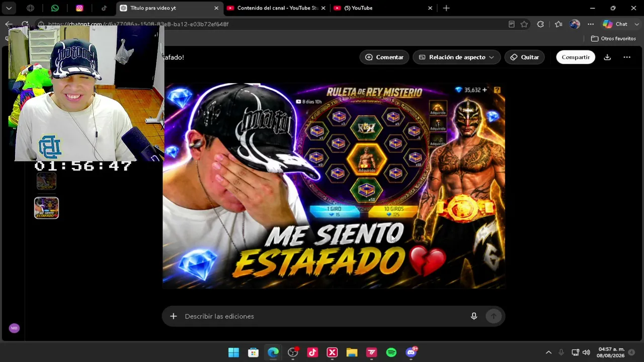Open the red FF-logo app on taskbar
The width and height of the screenshot is (644, 362).
[x=371, y=352]
